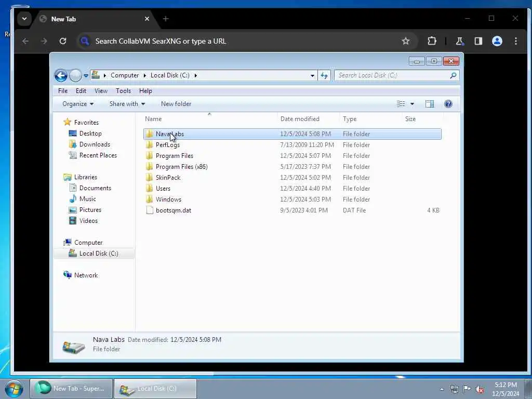The width and height of the screenshot is (532, 399).
Task: Click the New folder button
Action: (x=176, y=104)
